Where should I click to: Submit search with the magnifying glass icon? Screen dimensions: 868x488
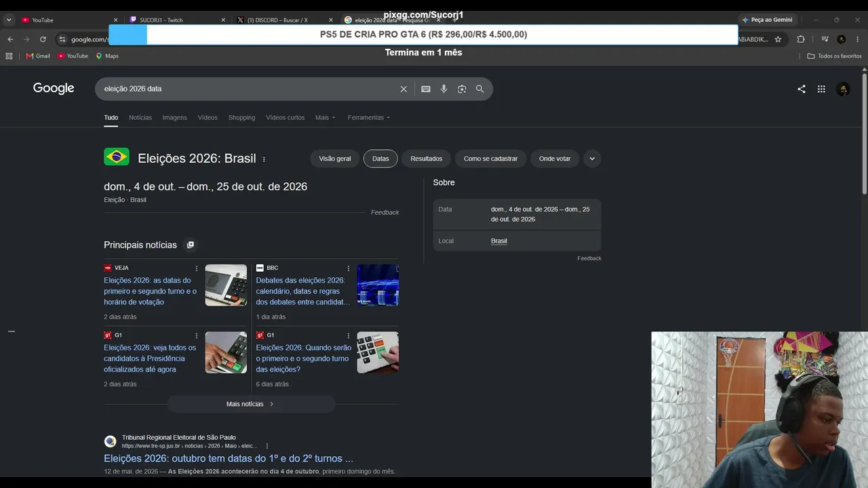(x=480, y=89)
